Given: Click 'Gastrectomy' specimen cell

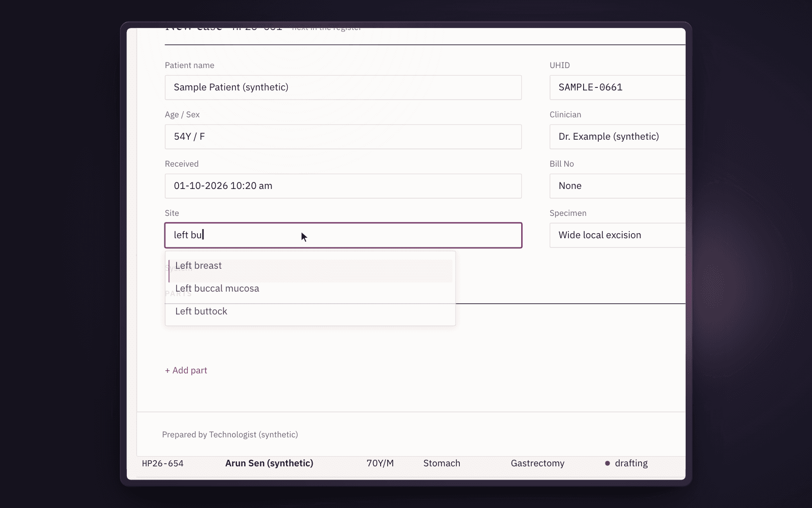Looking at the screenshot, I should coord(537,463).
